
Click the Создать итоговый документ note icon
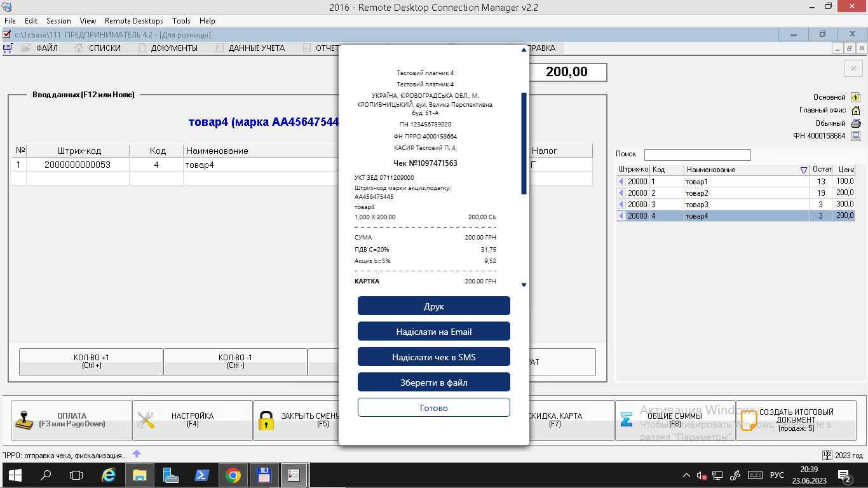pos(749,421)
